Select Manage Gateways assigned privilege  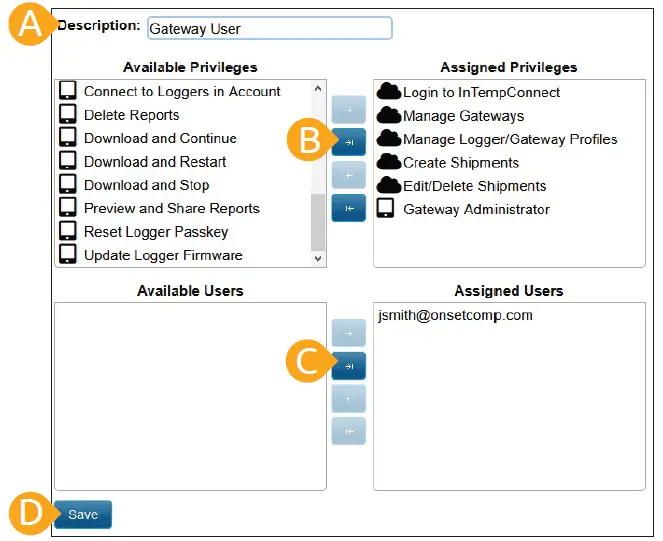(509, 115)
